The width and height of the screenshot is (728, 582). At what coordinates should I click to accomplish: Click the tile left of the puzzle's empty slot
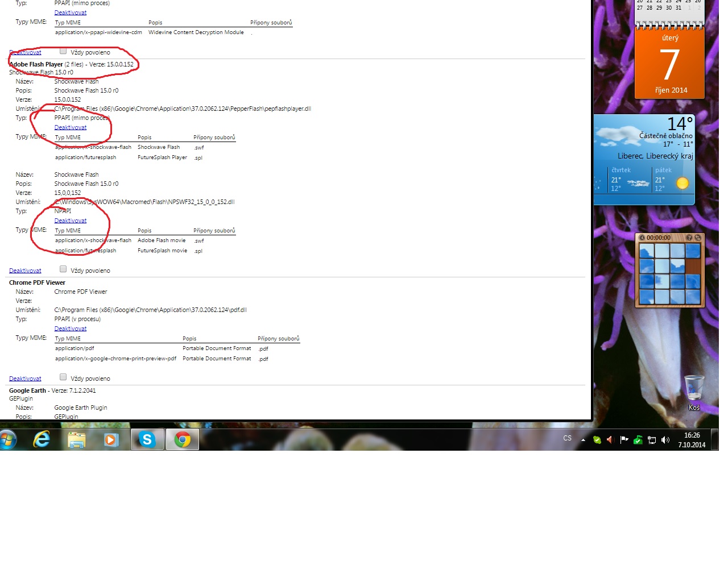(677, 266)
